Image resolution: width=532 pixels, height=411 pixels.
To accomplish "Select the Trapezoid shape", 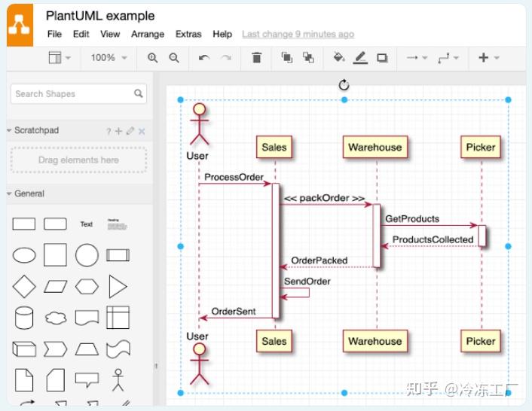I will pos(87,349).
